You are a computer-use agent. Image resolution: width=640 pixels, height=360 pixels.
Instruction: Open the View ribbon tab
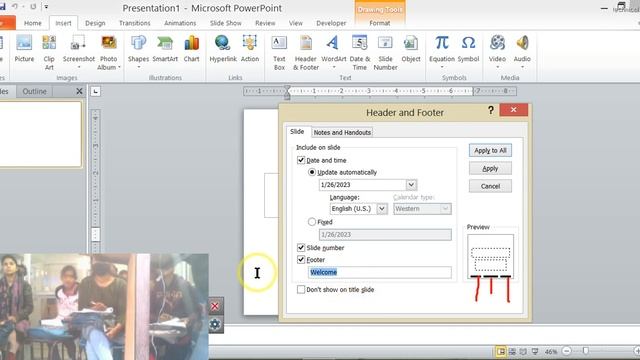pyautogui.click(x=296, y=23)
